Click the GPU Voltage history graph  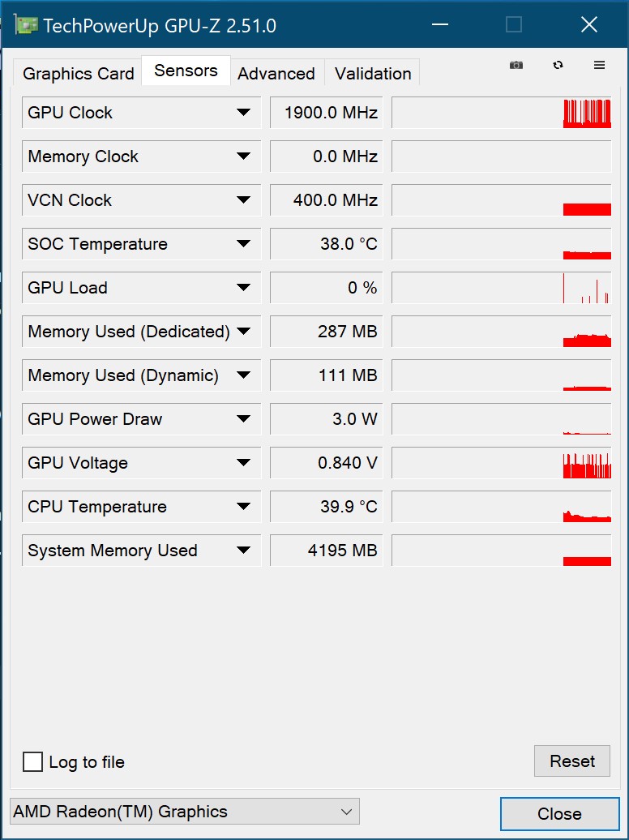(x=501, y=463)
